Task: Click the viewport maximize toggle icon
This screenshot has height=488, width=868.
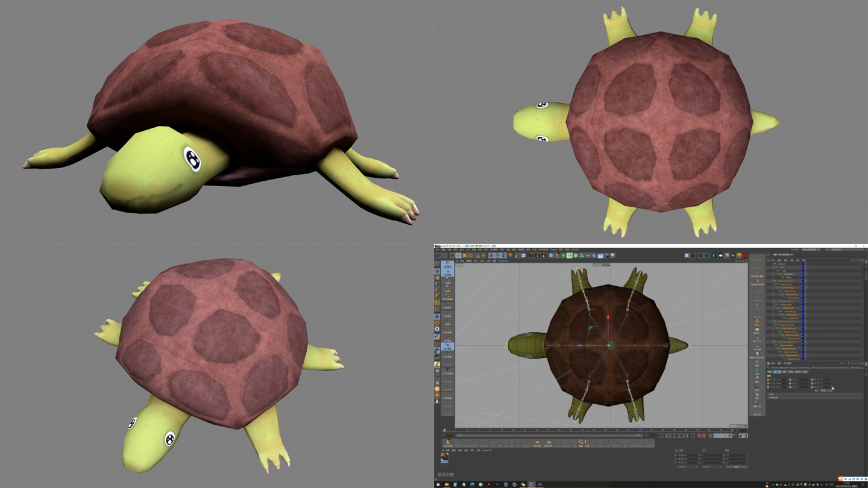Action: click(x=746, y=261)
